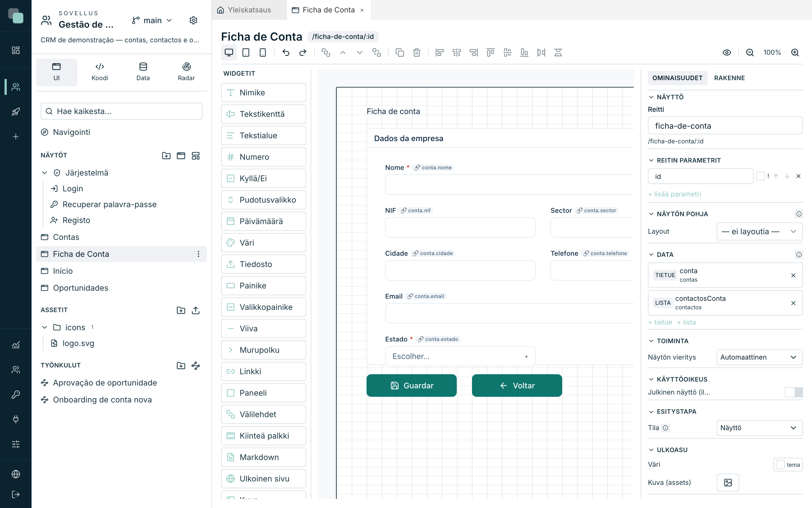Click zoom in magnifier icon

coord(795,52)
